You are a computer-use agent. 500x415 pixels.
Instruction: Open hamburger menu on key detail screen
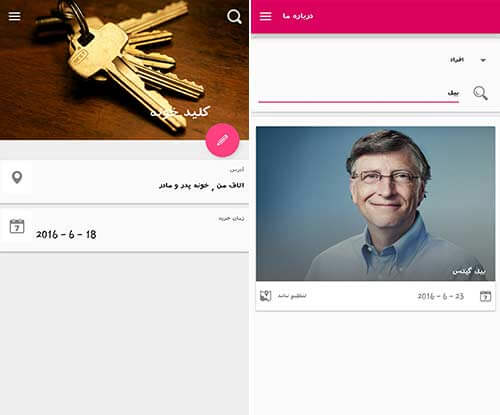point(14,16)
